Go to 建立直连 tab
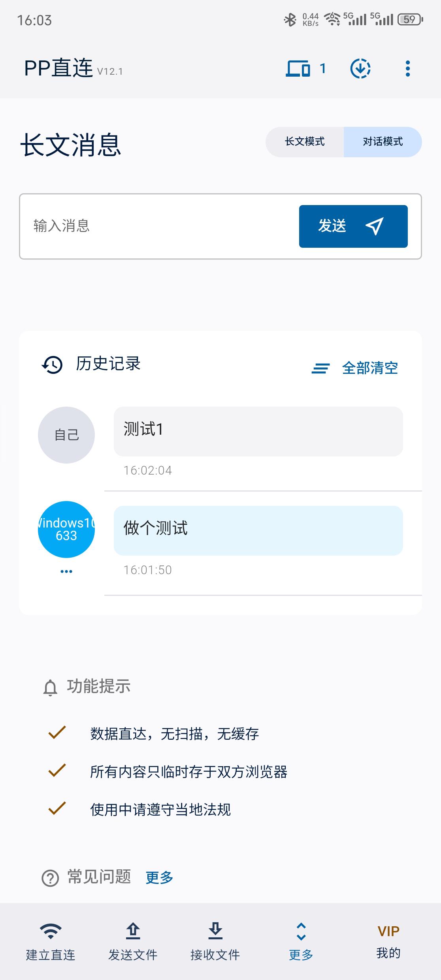Screen dimensions: 441x980 click(x=51, y=942)
